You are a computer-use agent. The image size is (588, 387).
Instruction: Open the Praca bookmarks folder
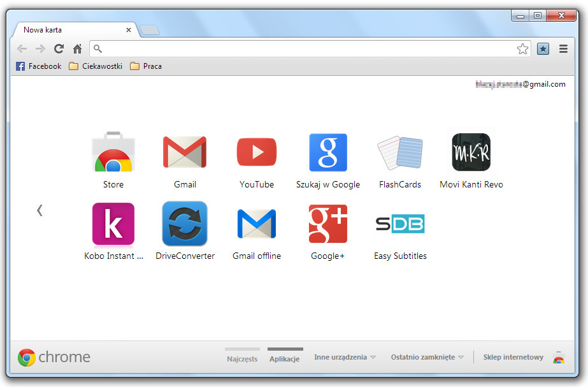146,66
